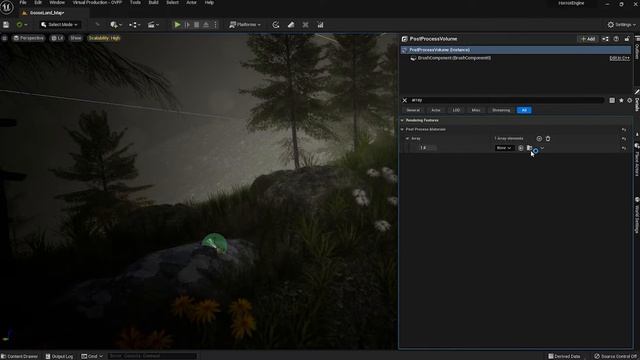
Task: Open the Content Drawer
Action: 20,356
